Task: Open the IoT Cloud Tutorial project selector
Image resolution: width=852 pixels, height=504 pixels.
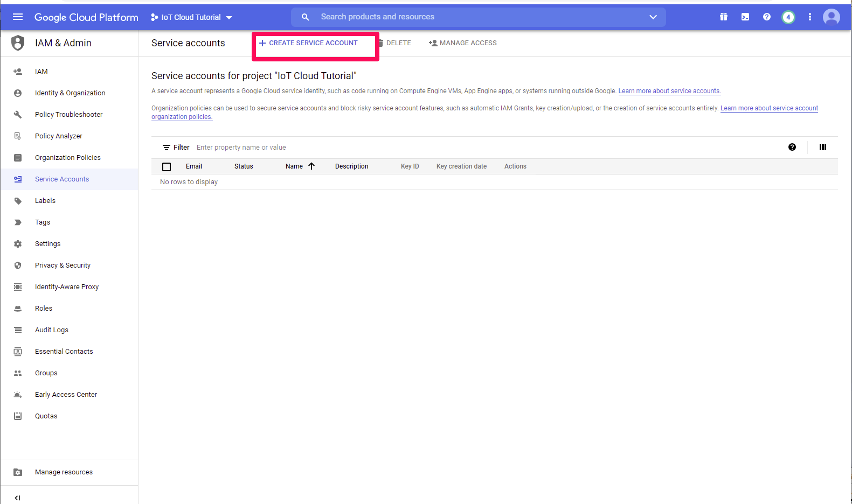Action: coord(191,17)
